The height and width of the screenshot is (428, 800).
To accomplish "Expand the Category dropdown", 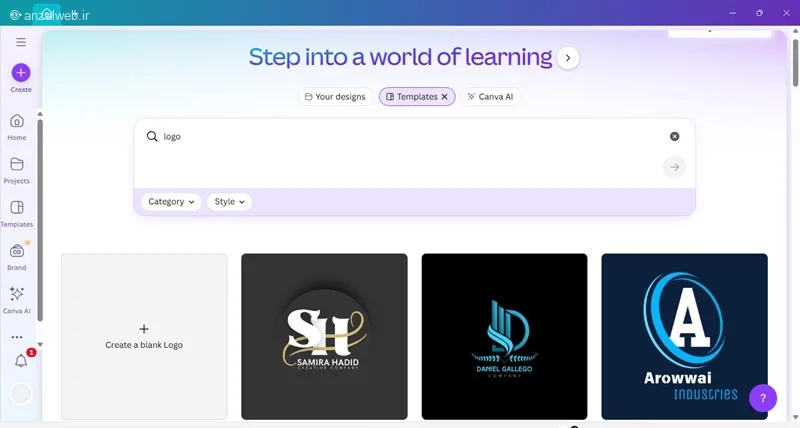I will coord(171,202).
